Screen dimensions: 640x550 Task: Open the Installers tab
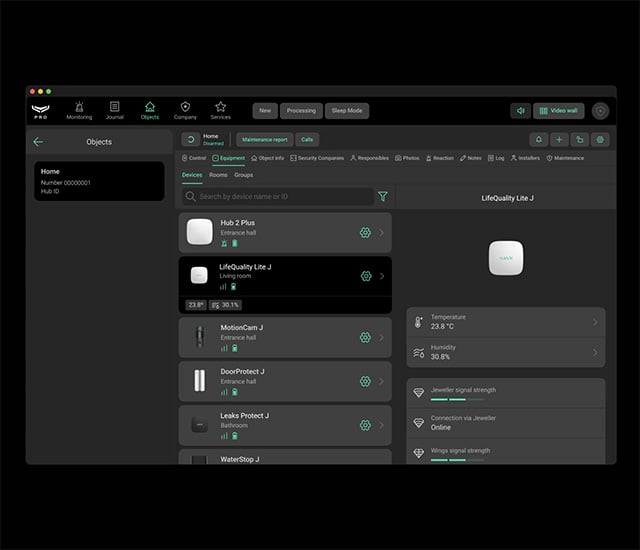click(525, 158)
